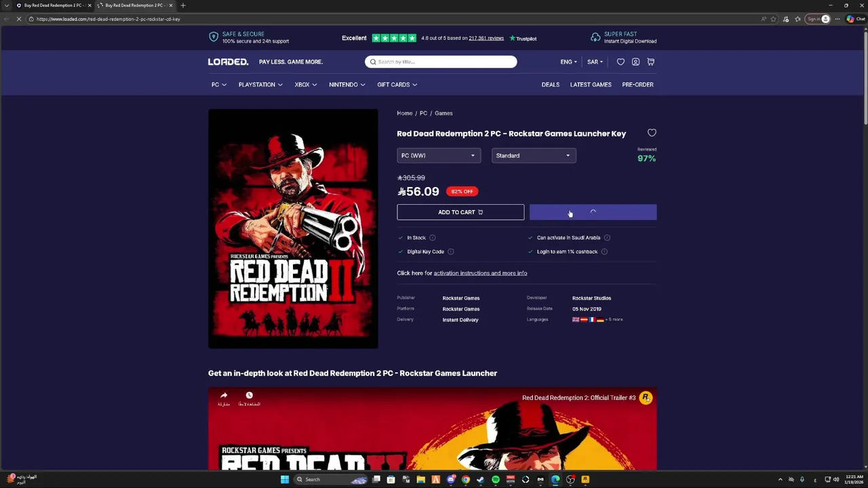
Task: Open the Standard edition dropdown
Action: [534, 156]
